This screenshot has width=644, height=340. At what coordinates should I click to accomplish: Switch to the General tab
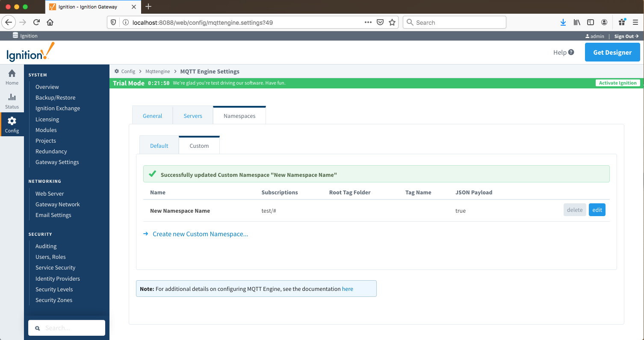click(152, 116)
